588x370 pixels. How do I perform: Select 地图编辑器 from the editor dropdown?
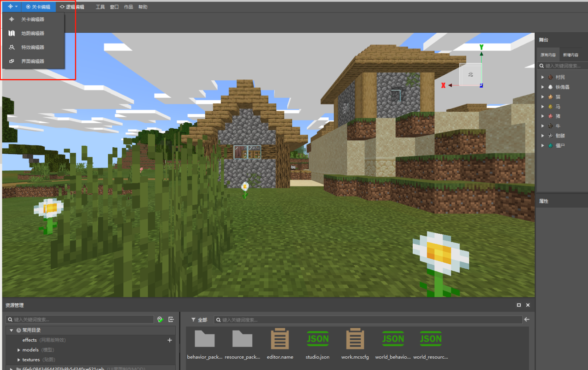[33, 33]
